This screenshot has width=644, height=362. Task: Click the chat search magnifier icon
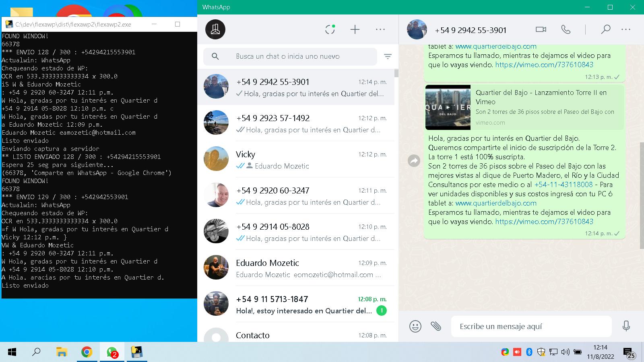click(215, 56)
